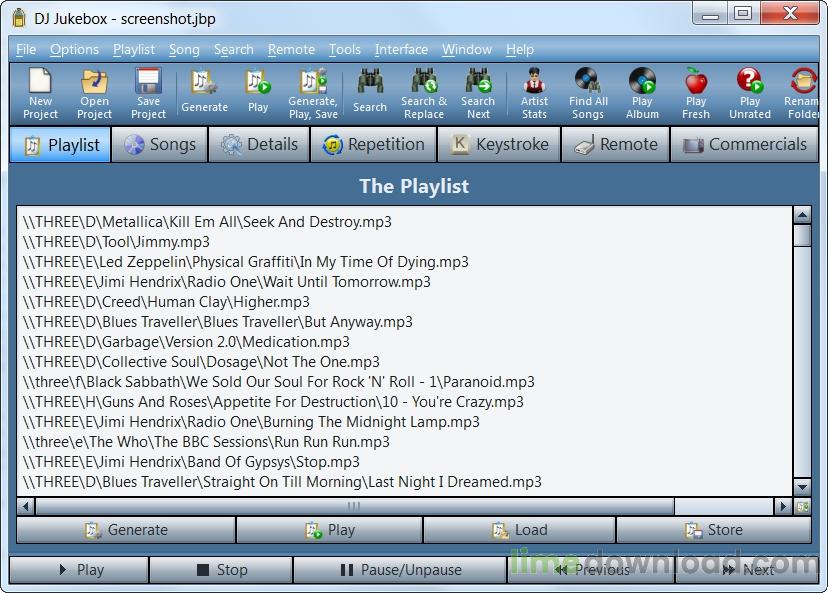The width and height of the screenshot is (828, 593).
Task: Click the Play Unrated toolbar icon
Action: (750, 92)
